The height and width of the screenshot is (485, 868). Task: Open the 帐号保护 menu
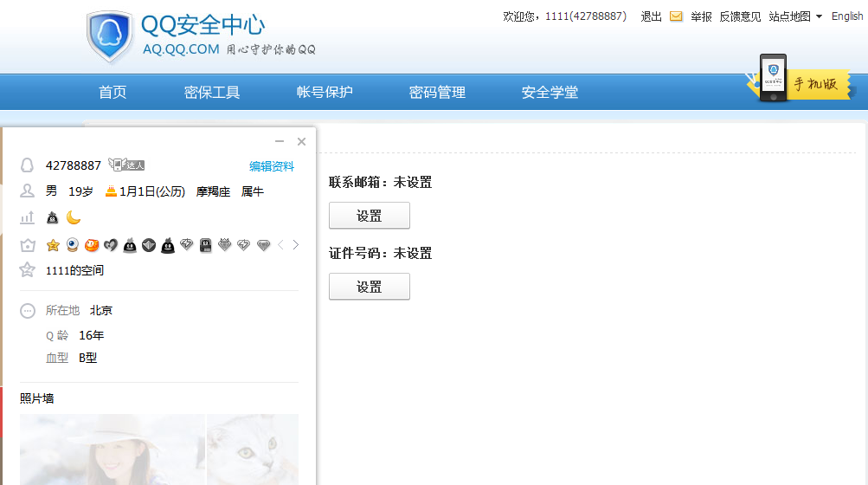point(325,92)
